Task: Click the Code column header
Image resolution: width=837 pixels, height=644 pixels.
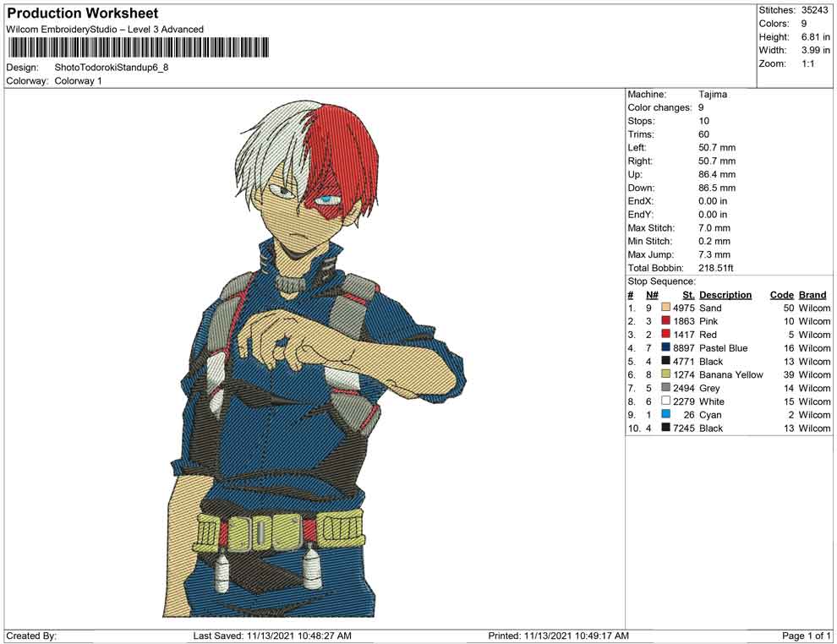Action: pyautogui.click(x=781, y=295)
